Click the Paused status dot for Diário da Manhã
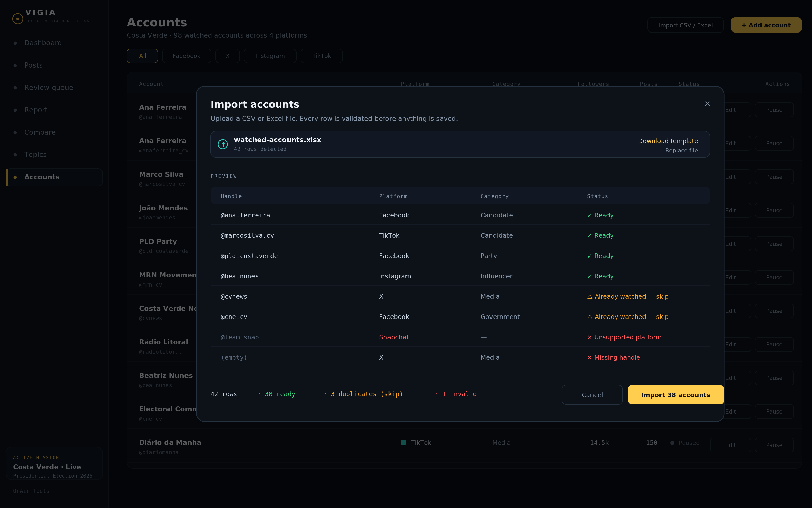This screenshot has height=508, width=812. 672,443
